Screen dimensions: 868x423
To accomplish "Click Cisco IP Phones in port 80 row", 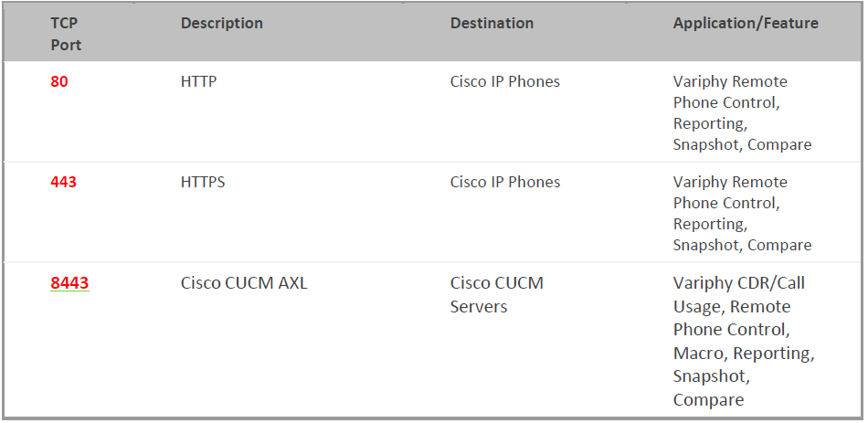I will (505, 81).
